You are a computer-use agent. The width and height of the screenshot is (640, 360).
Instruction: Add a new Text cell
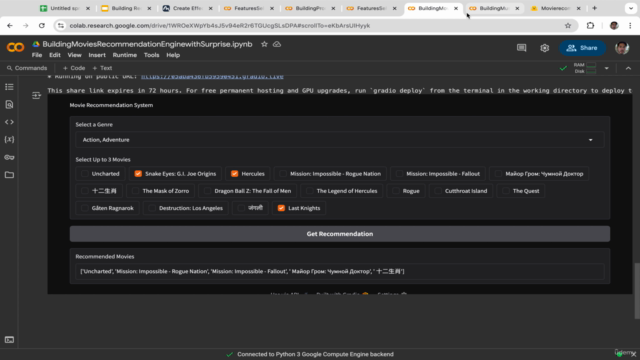click(102, 68)
